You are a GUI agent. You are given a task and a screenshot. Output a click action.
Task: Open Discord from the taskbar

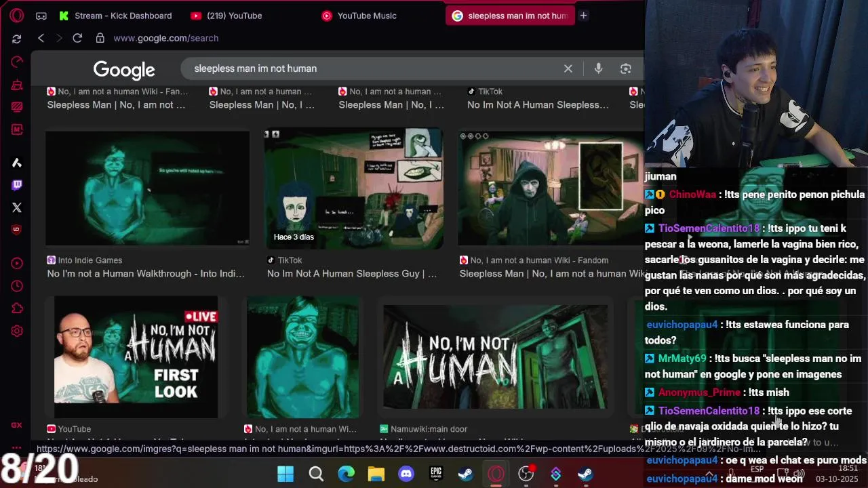406,474
